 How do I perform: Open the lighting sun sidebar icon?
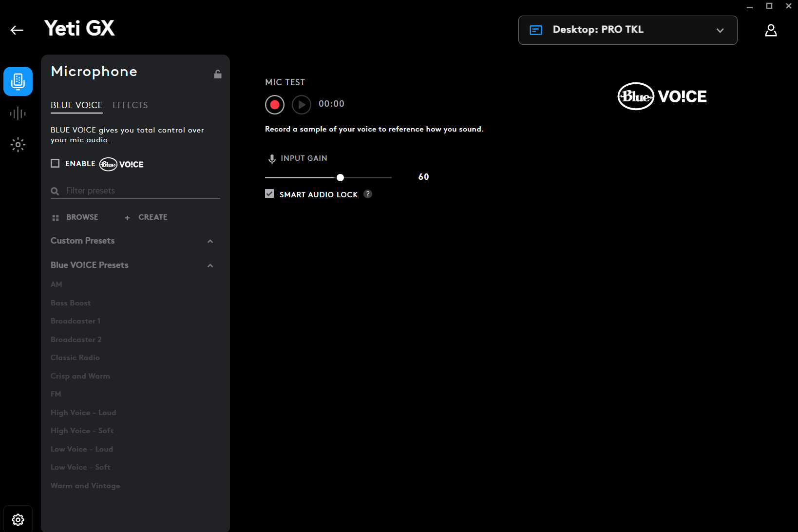[x=18, y=145]
